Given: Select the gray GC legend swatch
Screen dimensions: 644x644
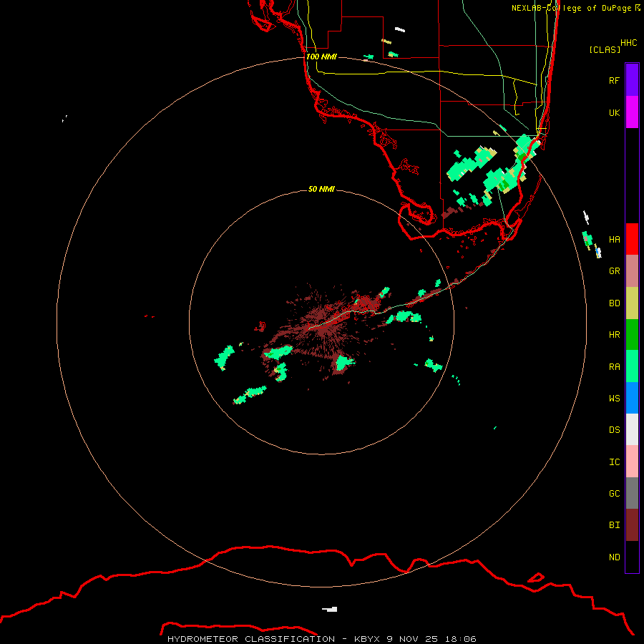Looking at the screenshot, I should coord(632,493).
